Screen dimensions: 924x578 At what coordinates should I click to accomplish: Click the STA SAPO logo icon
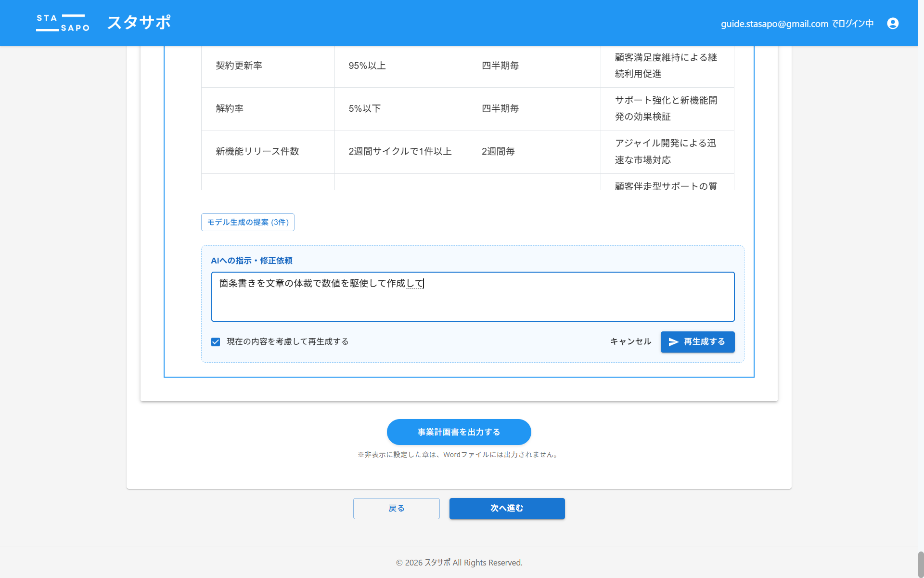[63, 23]
